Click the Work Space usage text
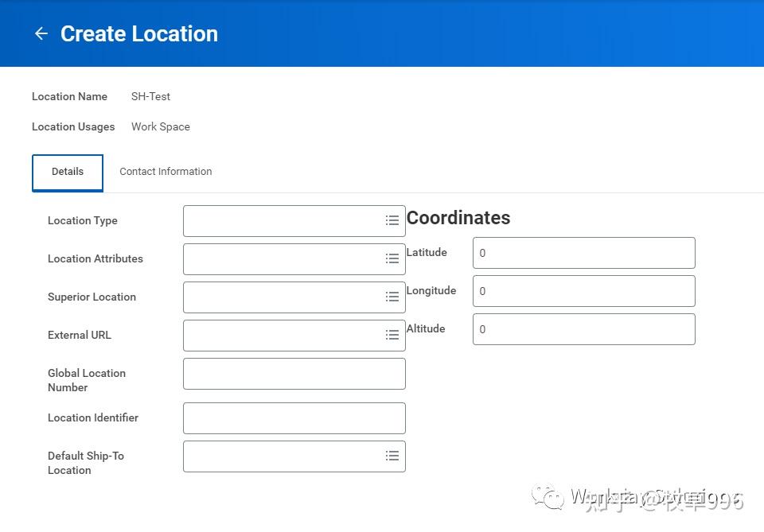Image resolution: width=764 pixels, height=532 pixels. click(x=161, y=126)
